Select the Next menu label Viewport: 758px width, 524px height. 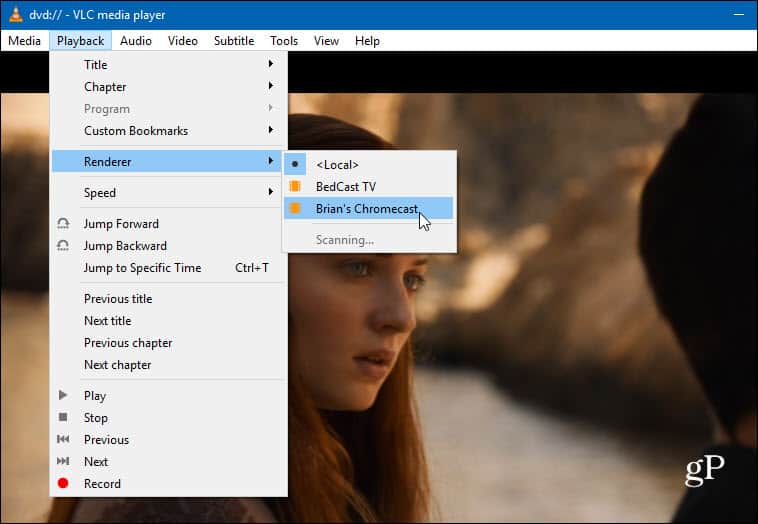pyautogui.click(x=96, y=462)
